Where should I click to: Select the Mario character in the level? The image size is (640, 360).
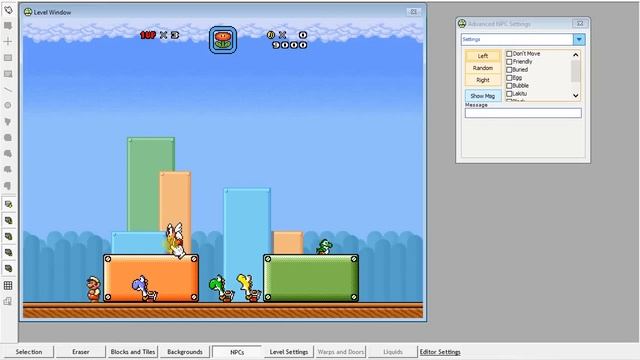click(x=93, y=289)
